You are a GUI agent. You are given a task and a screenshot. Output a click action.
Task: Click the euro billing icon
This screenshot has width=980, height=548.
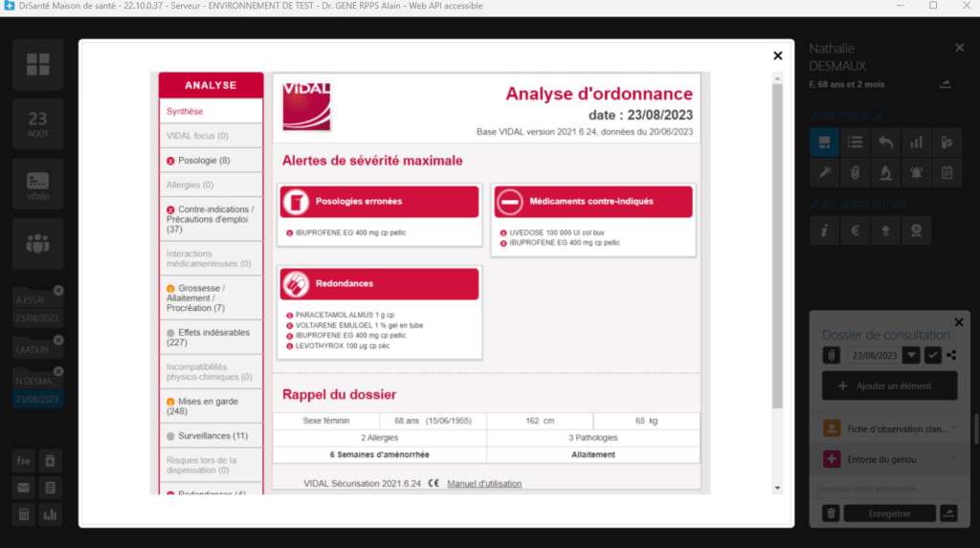855,230
